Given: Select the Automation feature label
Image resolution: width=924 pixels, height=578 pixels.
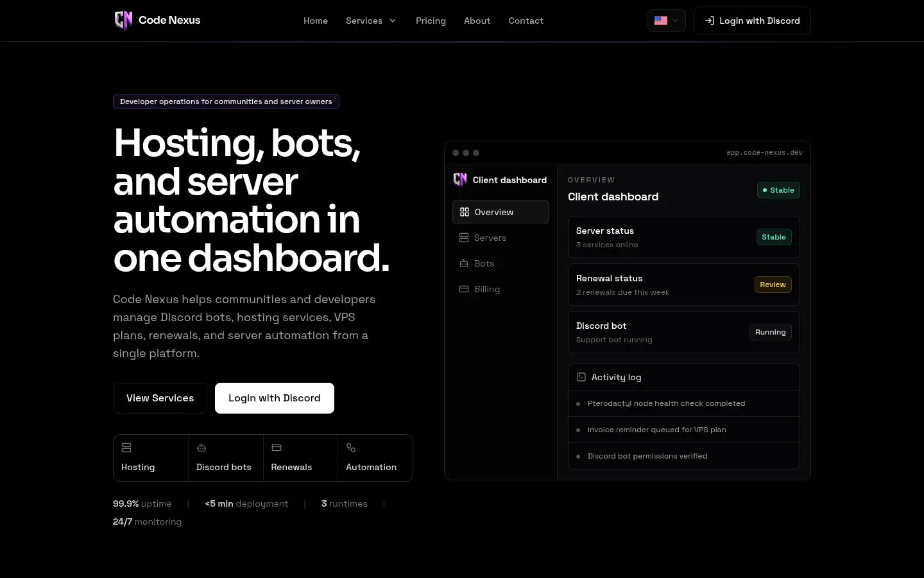Looking at the screenshot, I should tap(372, 467).
